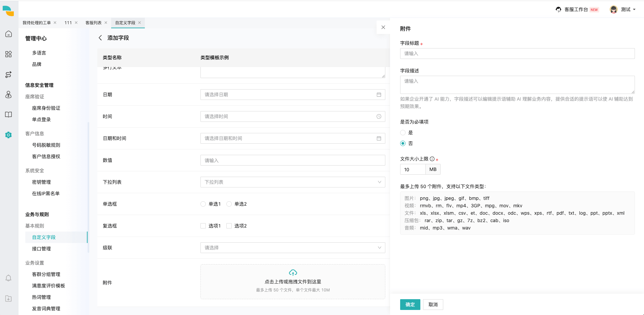Close the 附件 side panel with X
This screenshot has height=315, width=644.
tap(383, 27)
